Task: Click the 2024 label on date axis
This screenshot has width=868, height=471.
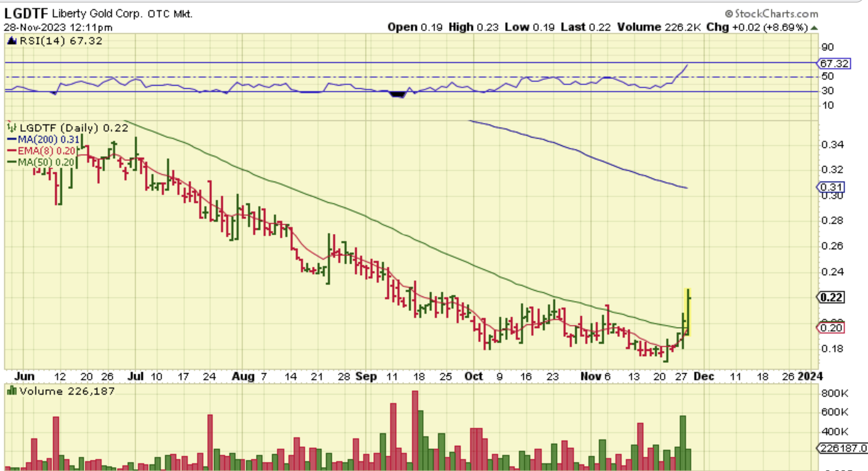Action: click(x=810, y=376)
